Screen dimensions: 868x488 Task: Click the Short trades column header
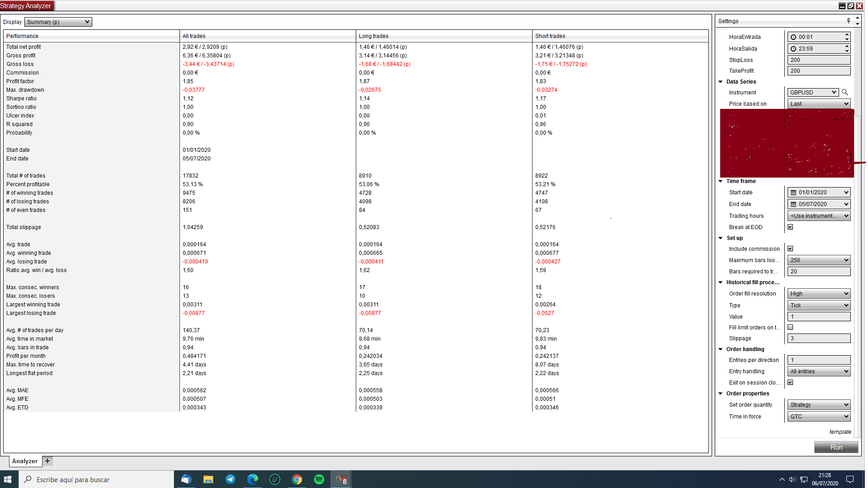click(550, 36)
